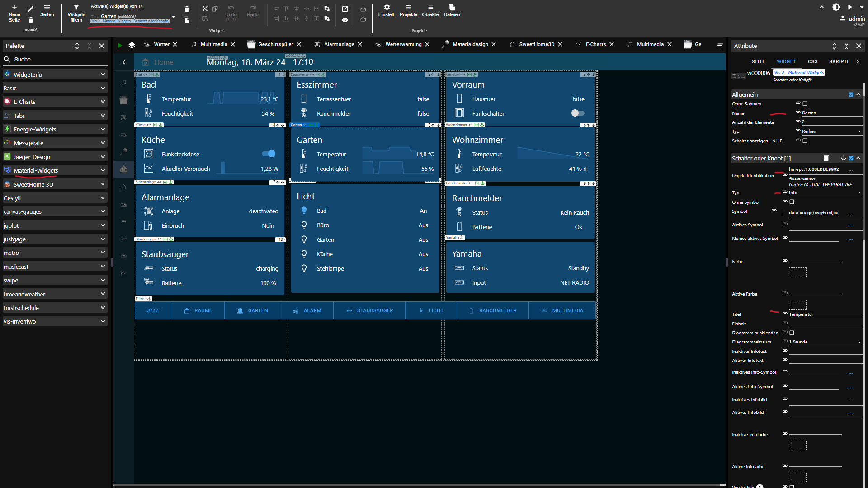
Task: Open the Dateien file manager
Action: pos(452,11)
